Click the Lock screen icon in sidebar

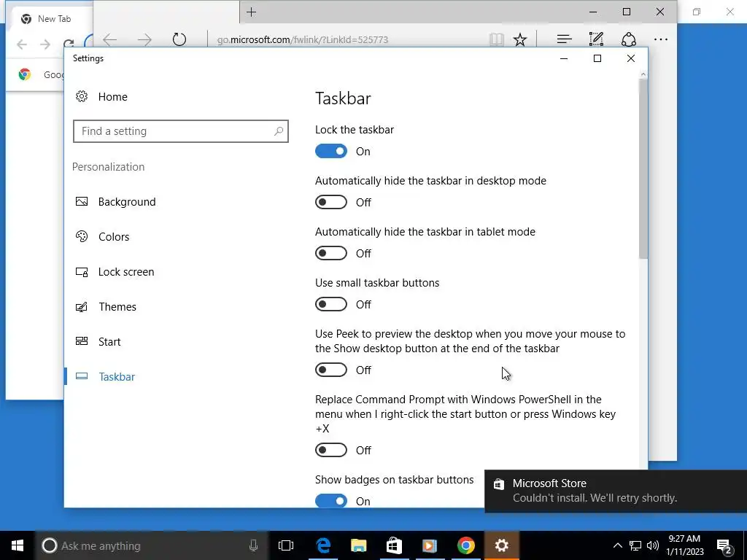82,272
